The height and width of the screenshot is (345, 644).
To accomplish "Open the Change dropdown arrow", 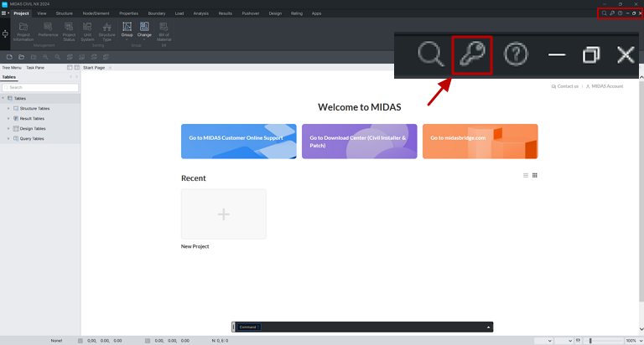I will pos(144,40).
